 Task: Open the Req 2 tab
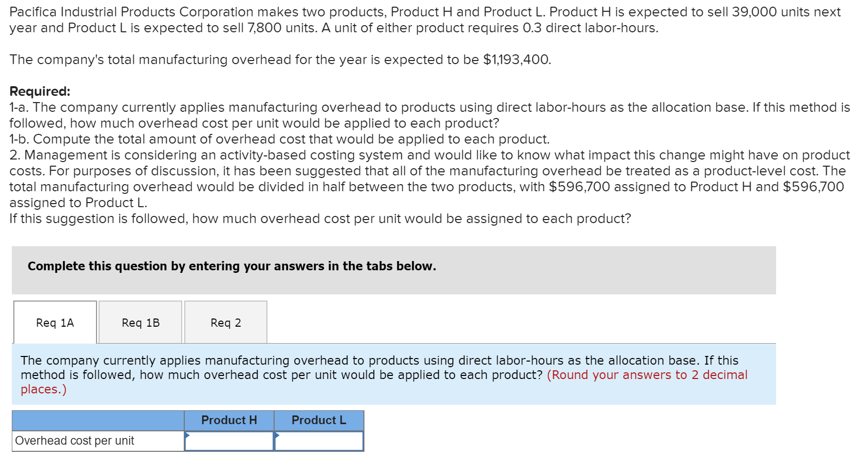click(x=226, y=322)
